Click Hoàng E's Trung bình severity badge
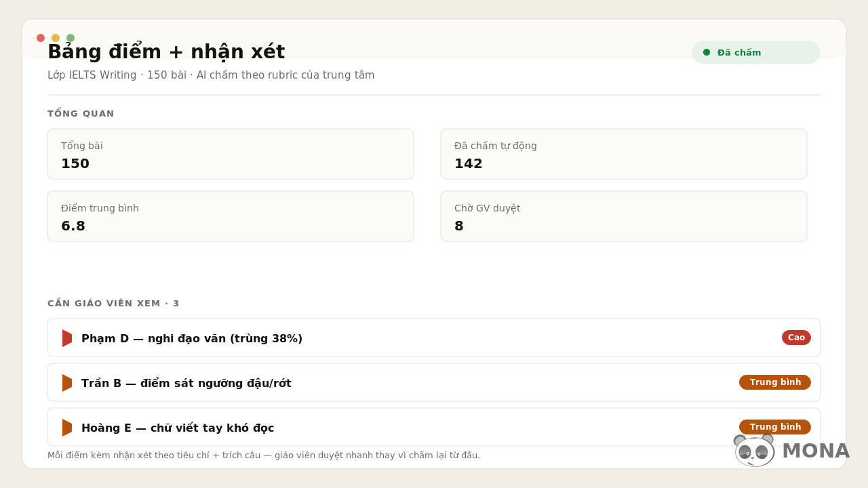Image resolution: width=868 pixels, height=488 pixels. (x=775, y=427)
